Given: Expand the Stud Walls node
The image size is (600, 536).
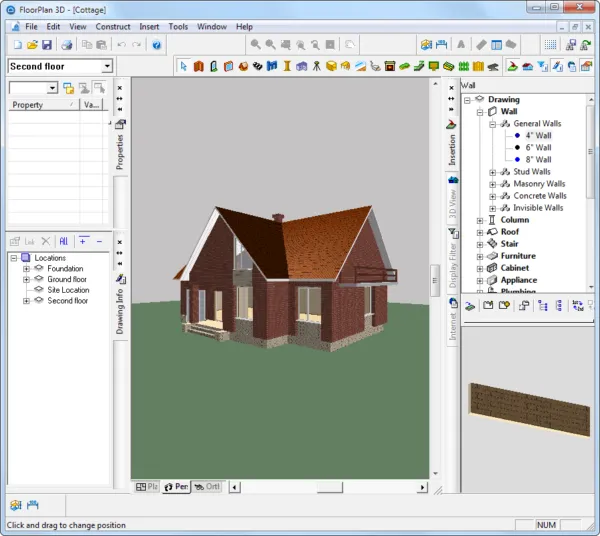Looking at the screenshot, I should pos(492,172).
